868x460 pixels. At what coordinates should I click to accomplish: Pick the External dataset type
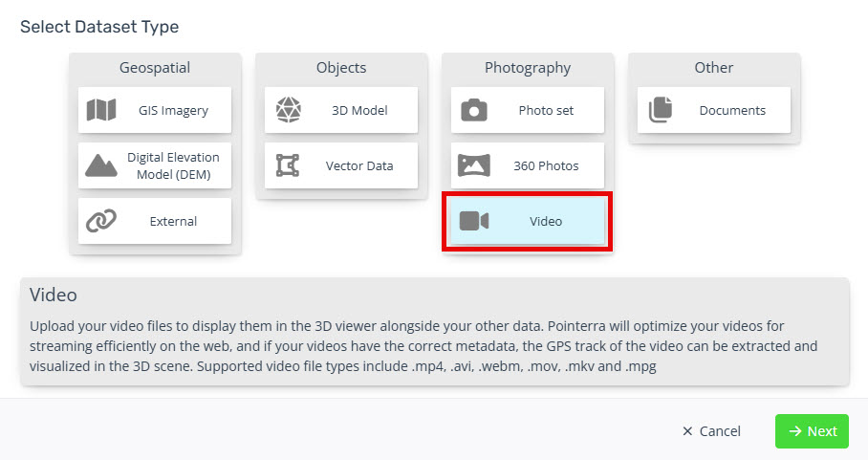pos(155,221)
